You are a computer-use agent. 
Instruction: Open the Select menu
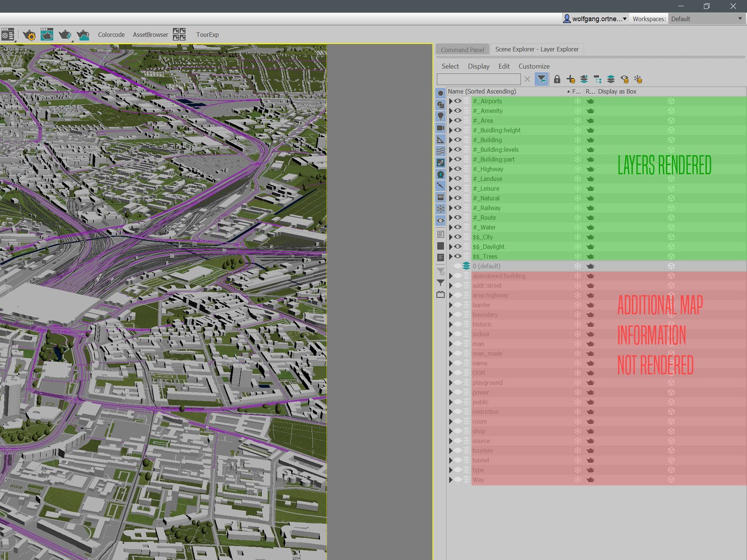point(450,66)
